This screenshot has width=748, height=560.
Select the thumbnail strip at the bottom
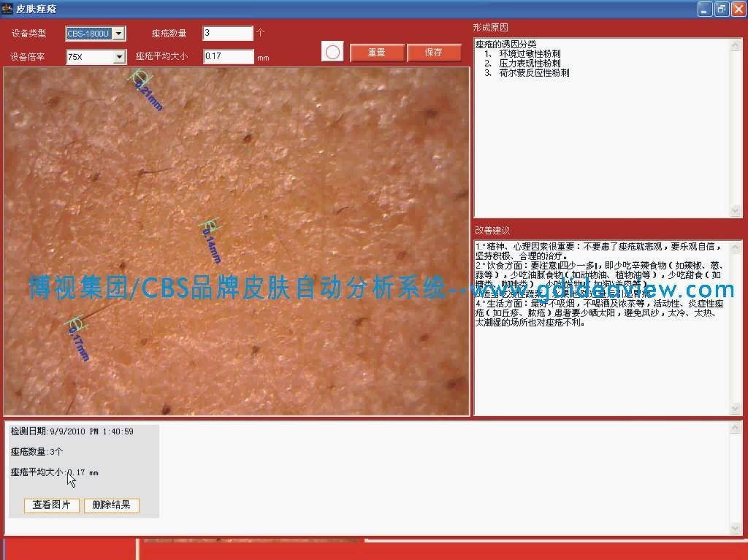tap(252, 541)
